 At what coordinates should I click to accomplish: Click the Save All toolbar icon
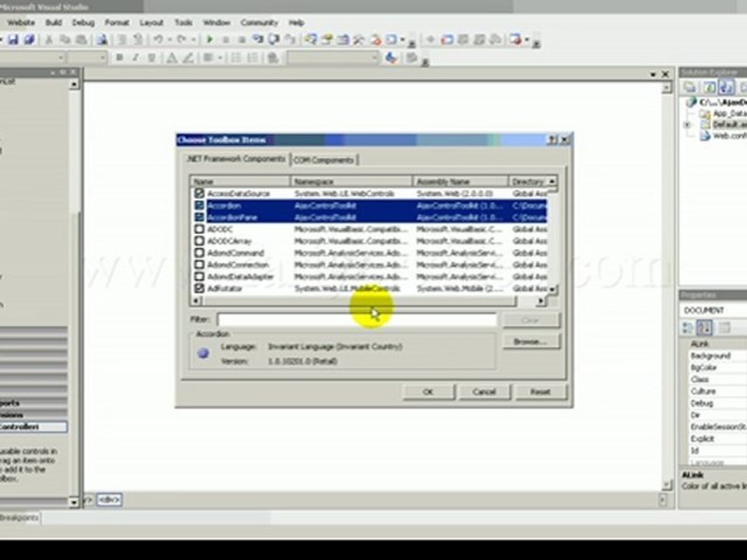tap(29, 40)
